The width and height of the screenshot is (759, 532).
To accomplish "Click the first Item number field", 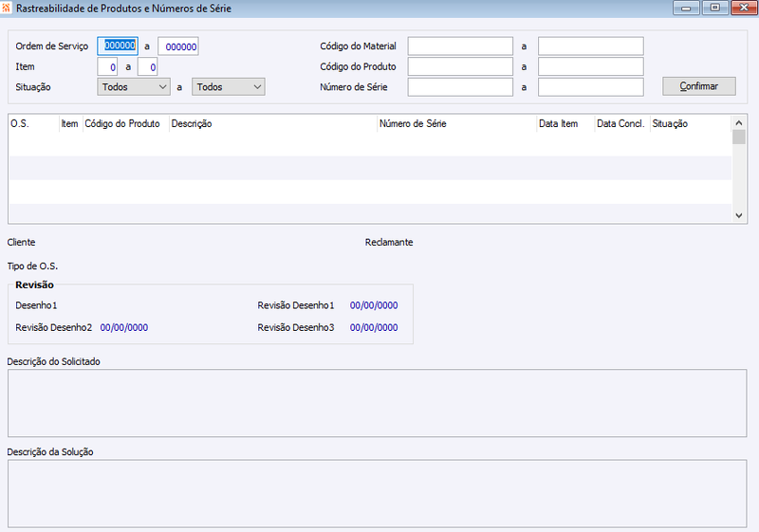I will [107, 66].
